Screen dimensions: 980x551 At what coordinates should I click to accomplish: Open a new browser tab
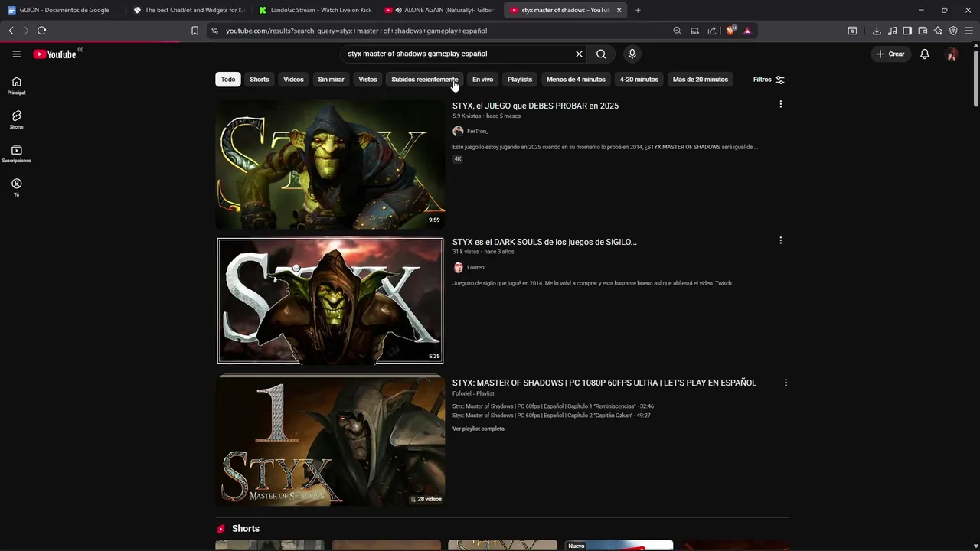(638, 10)
